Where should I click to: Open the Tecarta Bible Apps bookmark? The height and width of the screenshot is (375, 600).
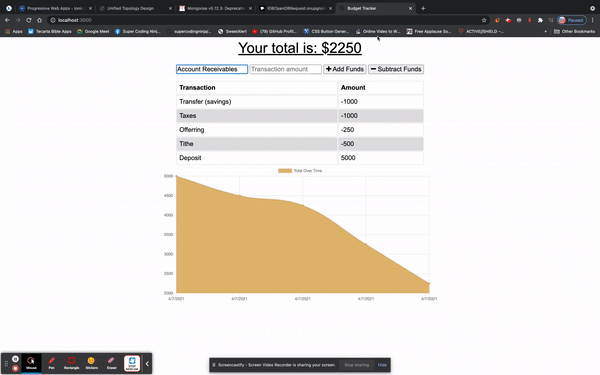(50, 31)
